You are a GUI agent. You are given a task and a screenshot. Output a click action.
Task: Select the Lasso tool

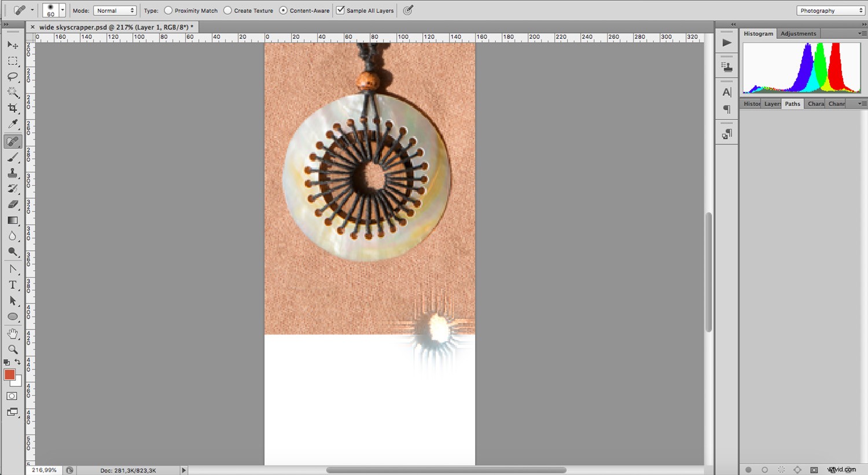pos(13,77)
